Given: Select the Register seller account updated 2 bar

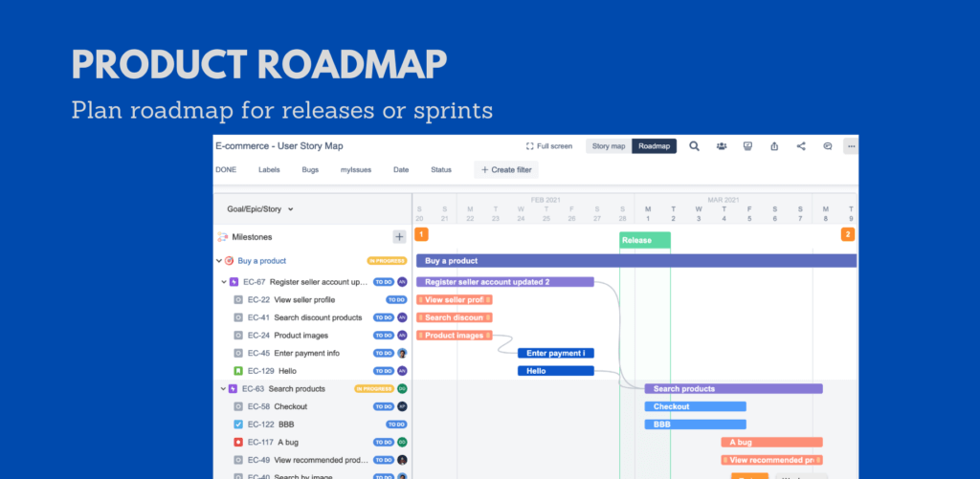Looking at the screenshot, I should pyautogui.click(x=505, y=282).
